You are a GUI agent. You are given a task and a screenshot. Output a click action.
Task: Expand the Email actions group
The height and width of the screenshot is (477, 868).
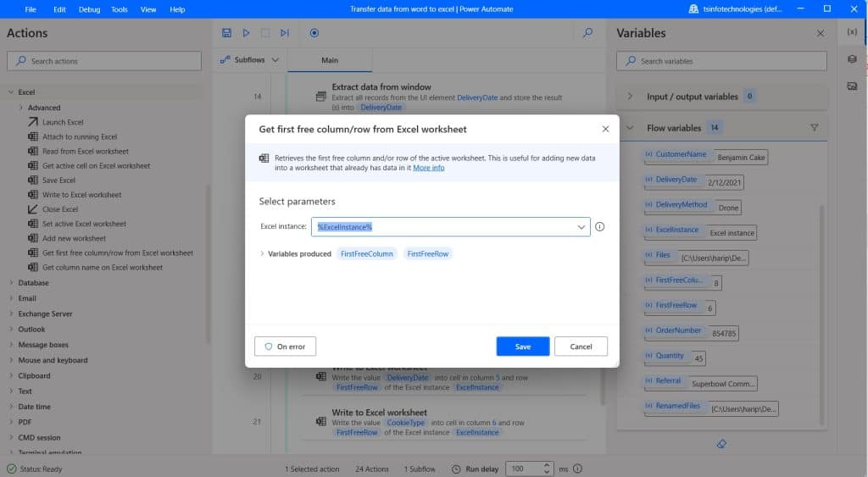coord(10,298)
